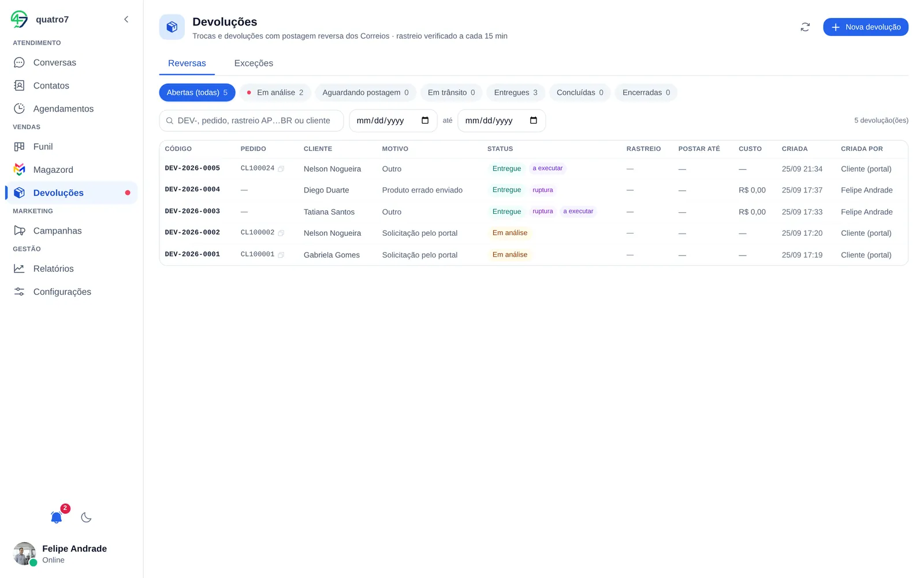Copy order number CL100001
924x578 pixels.
(x=281, y=255)
